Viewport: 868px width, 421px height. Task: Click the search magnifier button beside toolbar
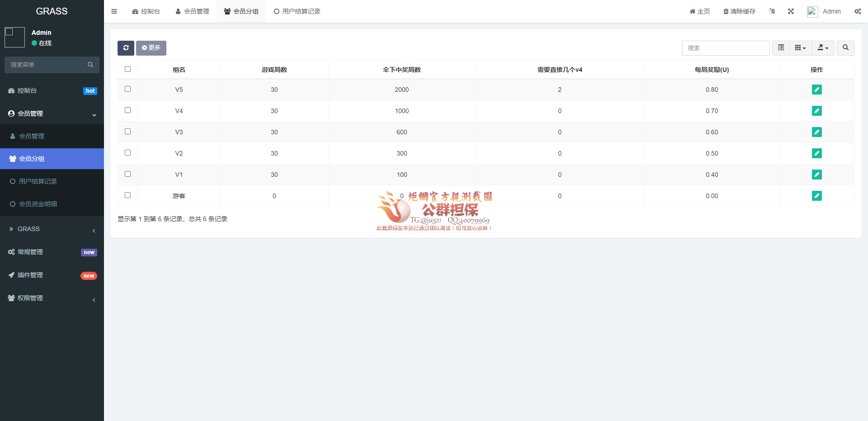tap(845, 48)
